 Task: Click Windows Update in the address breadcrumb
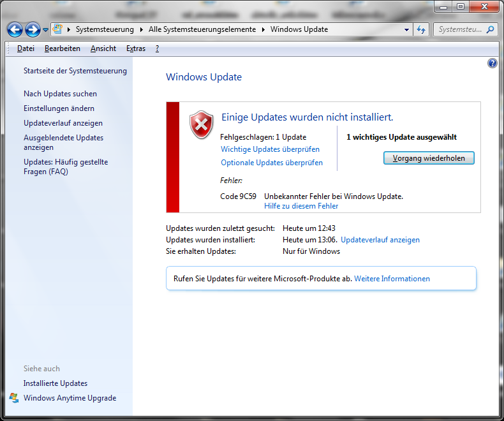[299, 29]
